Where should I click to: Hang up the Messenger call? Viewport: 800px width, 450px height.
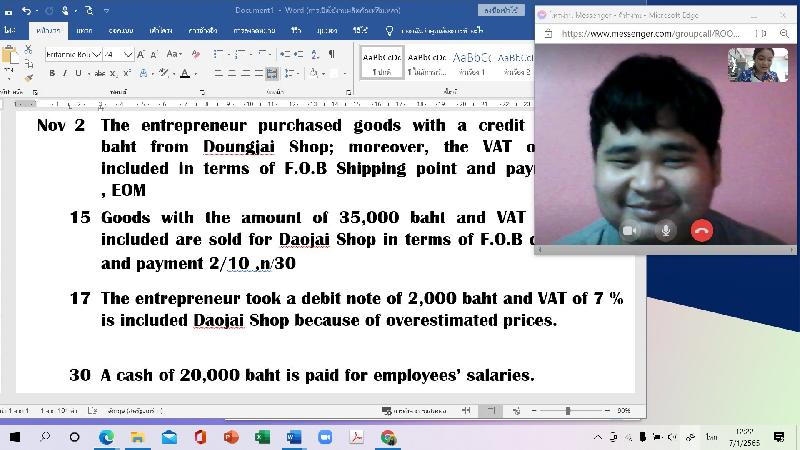702,230
